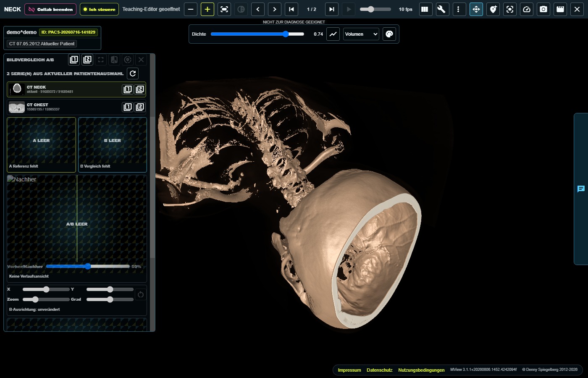The image size is (588, 378).
Task: Add a marker pin annotation
Action: tap(493, 9)
